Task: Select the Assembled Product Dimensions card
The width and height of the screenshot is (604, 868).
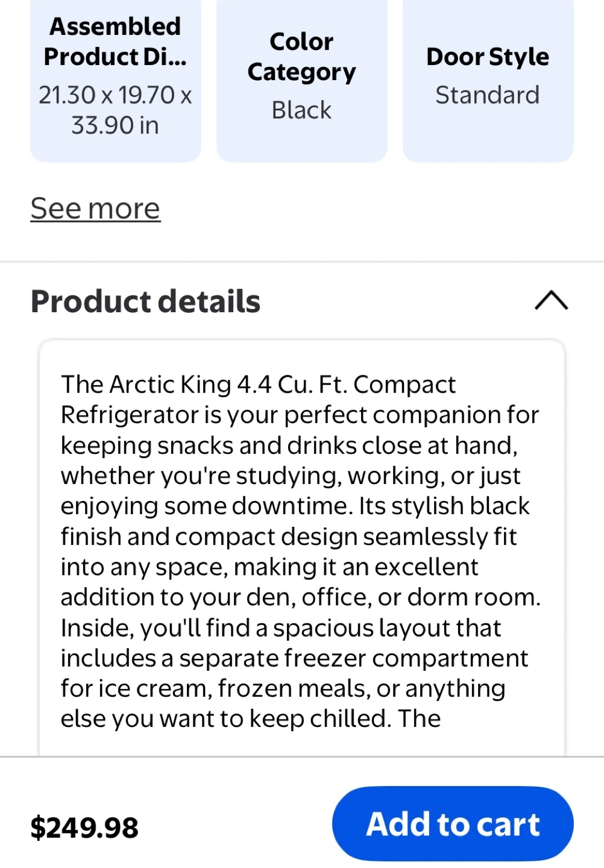Action: tap(116, 80)
